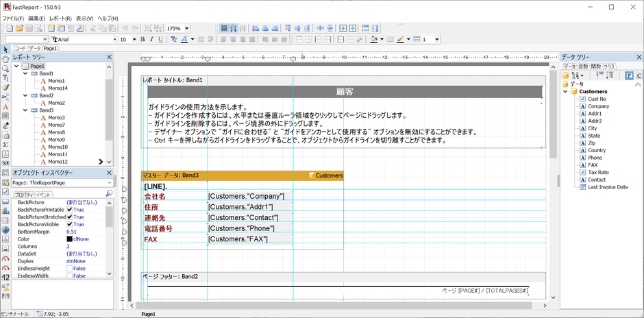The width and height of the screenshot is (644, 318).
Task: Create a new report with New icon
Action: (9, 28)
